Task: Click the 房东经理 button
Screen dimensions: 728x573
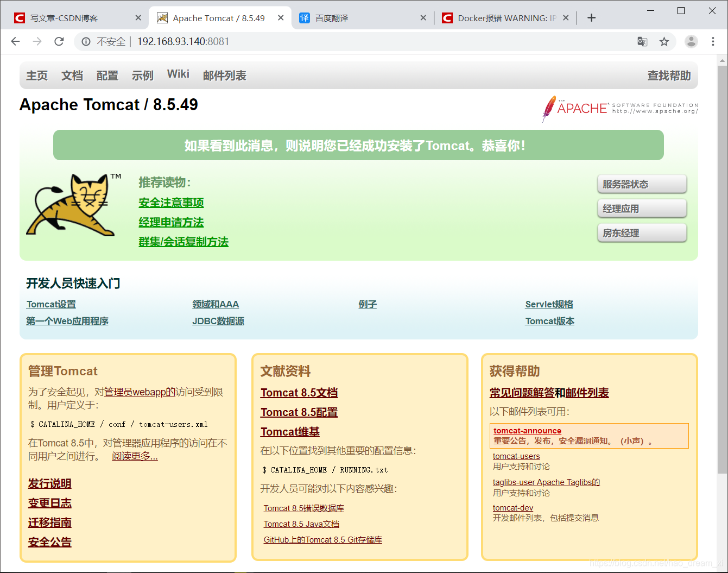Action: click(642, 233)
